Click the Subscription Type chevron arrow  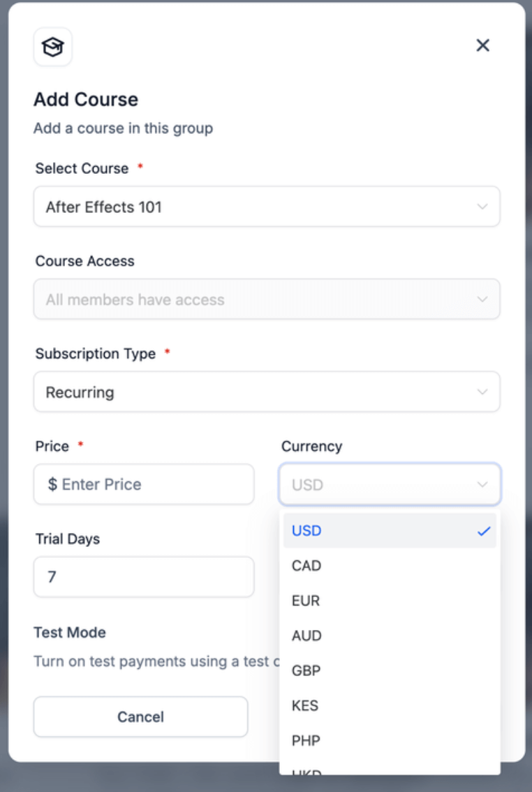click(x=482, y=392)
